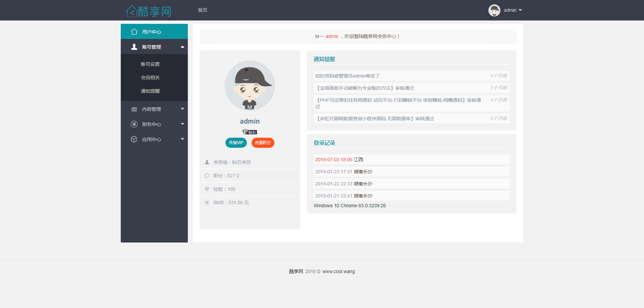Select 通知提醒 in the sidebar submenu
644x308 pixels.
(x=150, y=91)
